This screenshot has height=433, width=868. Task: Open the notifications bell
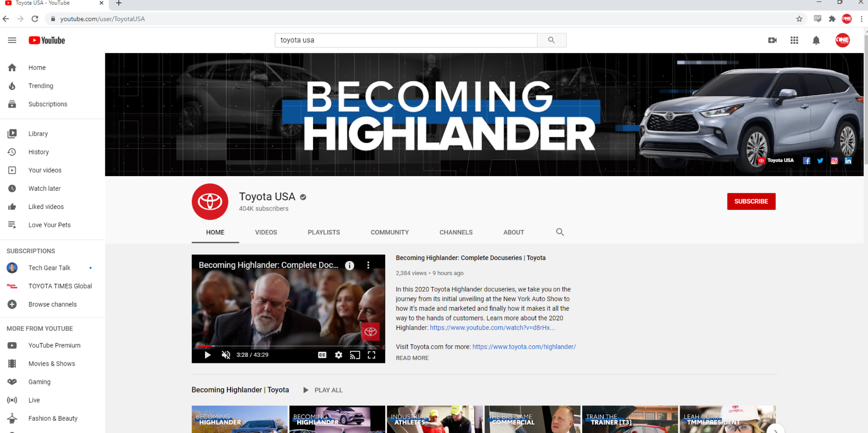click(x=816, y=40)
